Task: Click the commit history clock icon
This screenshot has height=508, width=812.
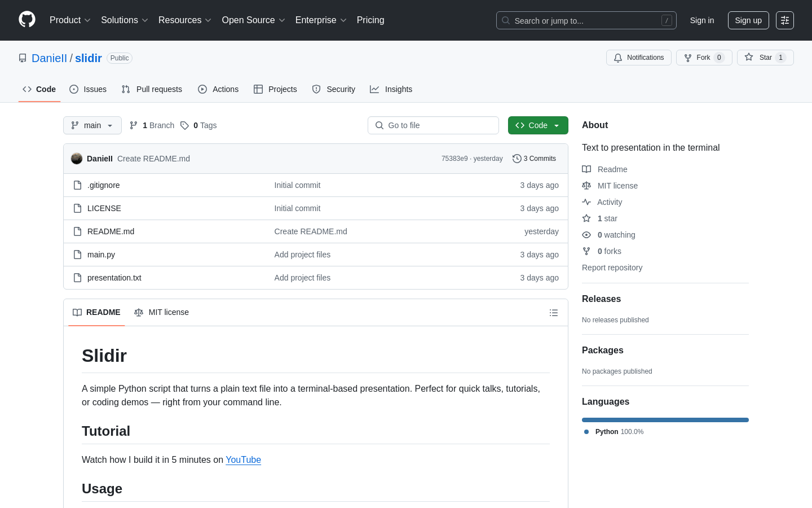Action: point(517,159)
